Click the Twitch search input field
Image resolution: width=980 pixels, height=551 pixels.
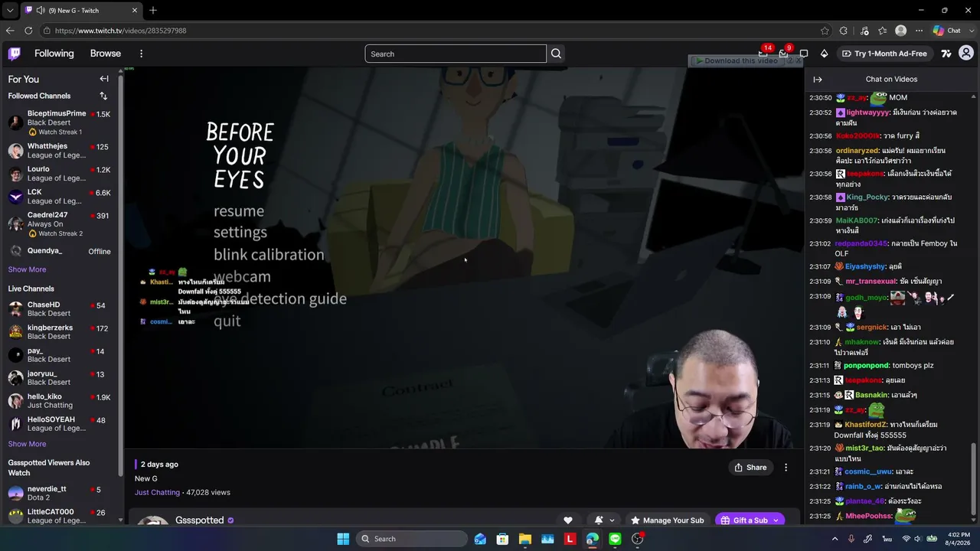pyautogui.click(x=456, y=54)
